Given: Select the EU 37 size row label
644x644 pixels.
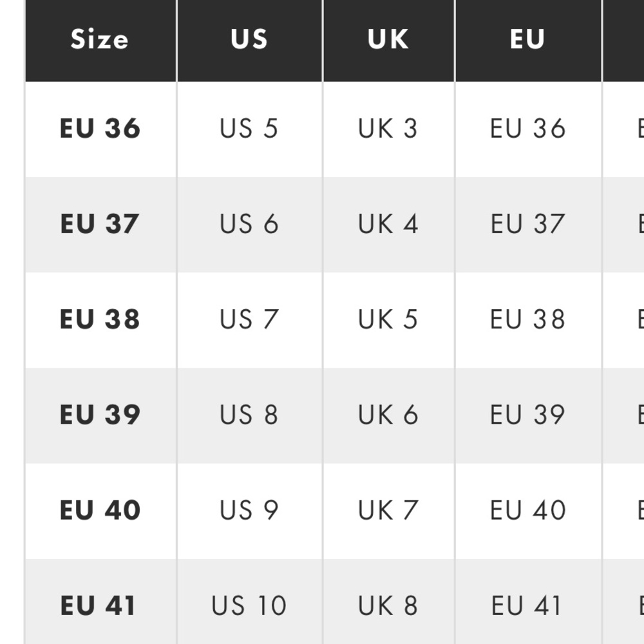Looking at the screenshot, I should pyautogui.click(x=100, y=224).
